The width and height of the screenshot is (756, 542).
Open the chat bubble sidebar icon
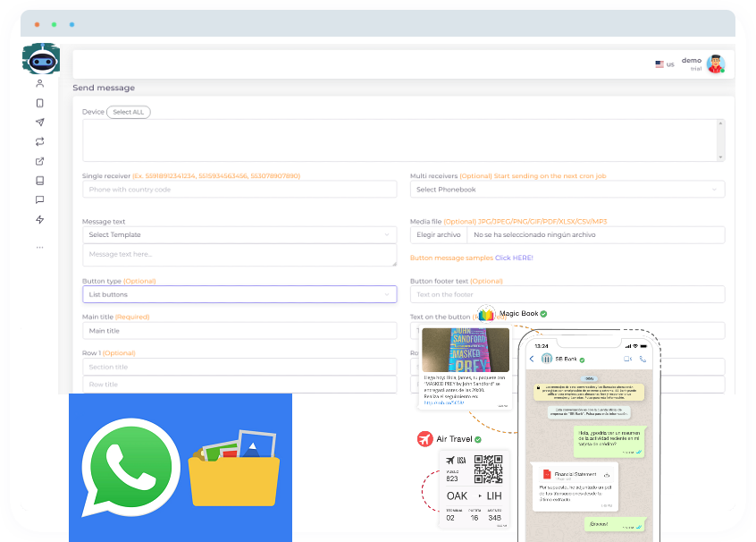(40, 199)
